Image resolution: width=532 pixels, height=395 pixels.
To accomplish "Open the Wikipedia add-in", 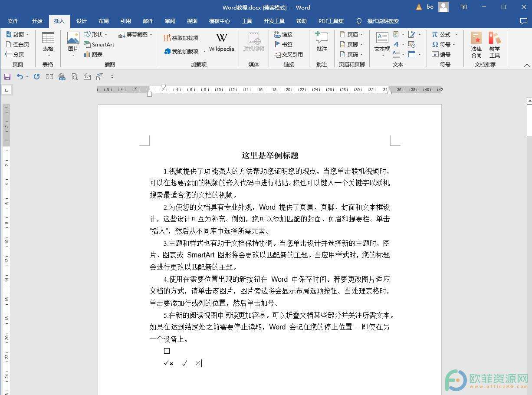I will tap(221, 43).
